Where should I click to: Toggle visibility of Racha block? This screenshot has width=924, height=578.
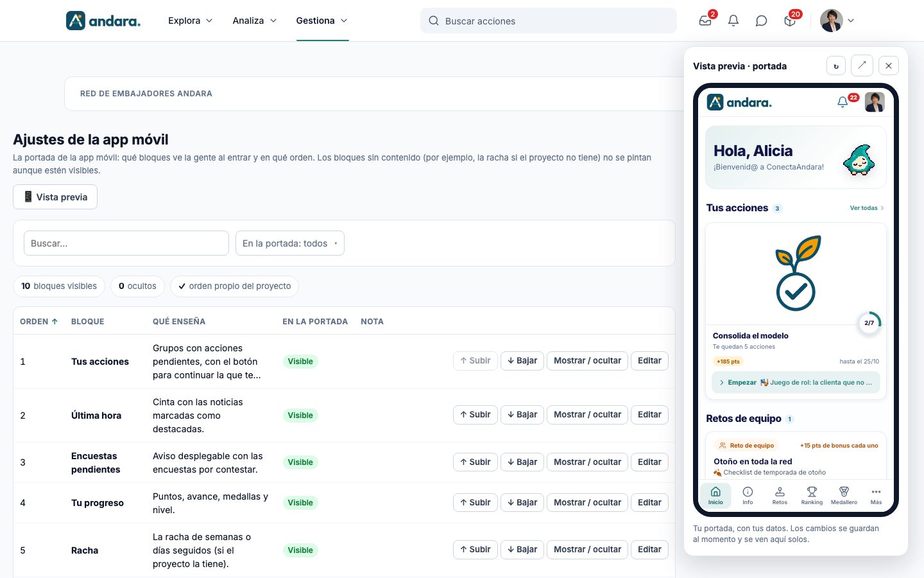[587, 550]
